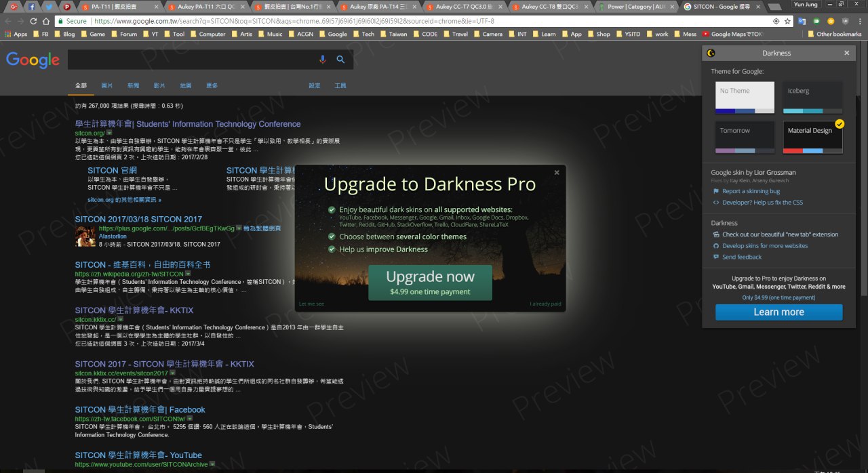Switch to the 新聞 search tab
This screenshot has height=473, width=868.
[x=133, y=86]
